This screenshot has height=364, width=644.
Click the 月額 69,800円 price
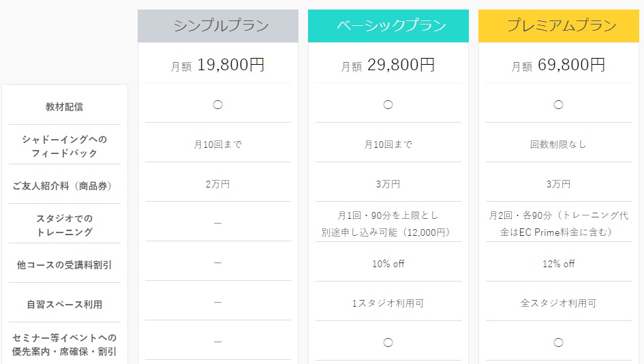tap(558, 65)
